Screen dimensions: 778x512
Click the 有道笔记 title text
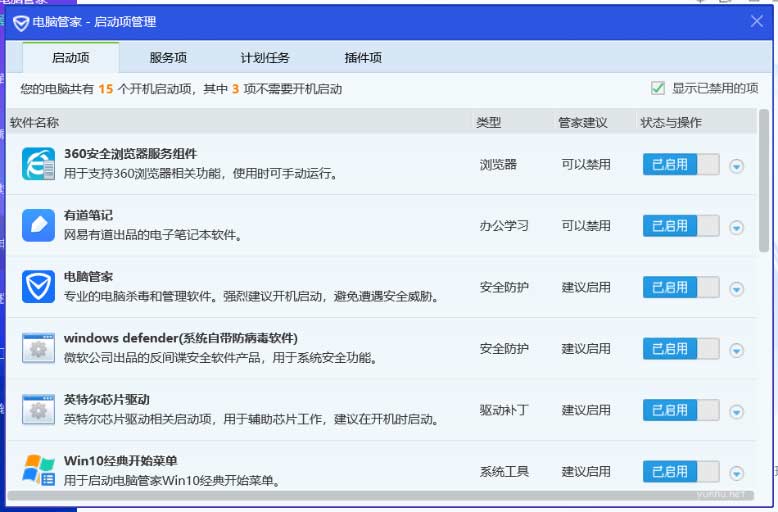point(88,215)
